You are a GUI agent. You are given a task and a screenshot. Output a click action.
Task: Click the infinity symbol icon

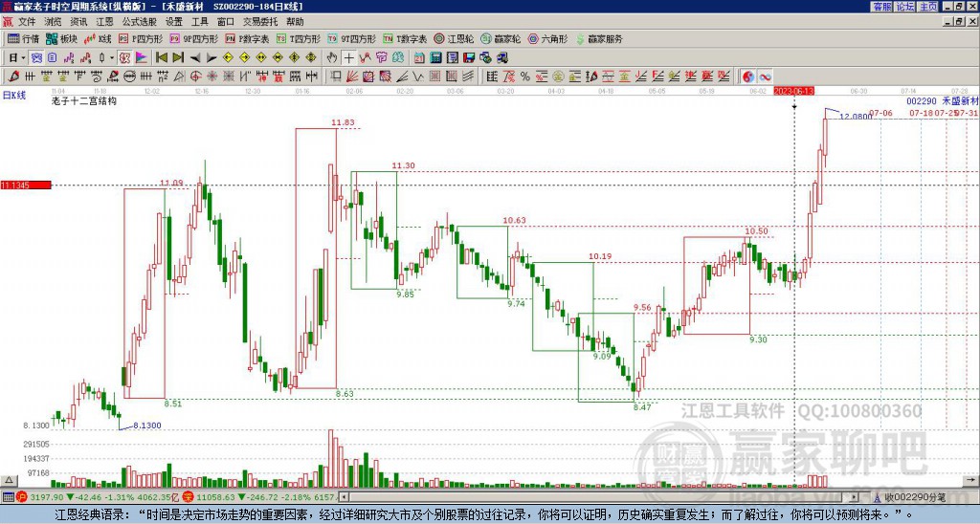[765, 76]
